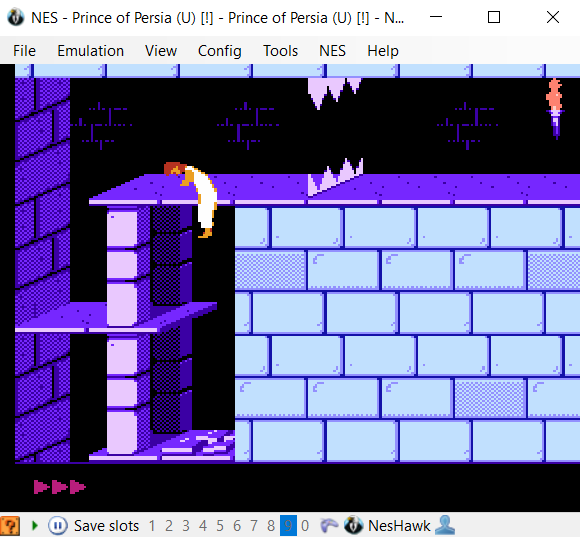Open the View menu
This screenshot has height=537, width=580.
161,51
